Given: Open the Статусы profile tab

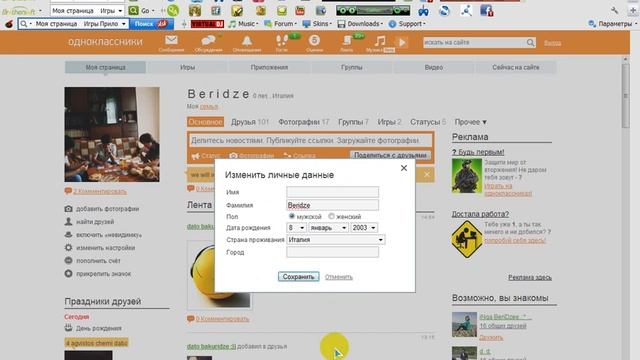Looking at the screenshot, I should (428, 122).
